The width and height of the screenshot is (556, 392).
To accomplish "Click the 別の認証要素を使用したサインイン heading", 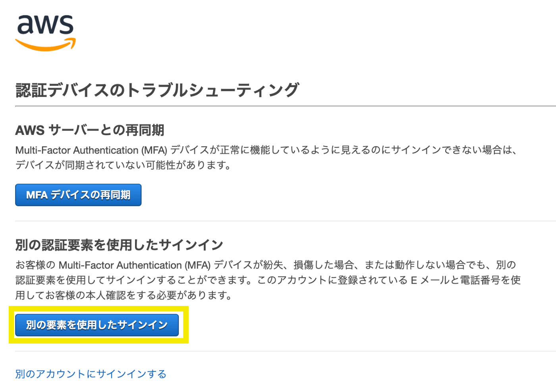I will click(x=119, y=245).
